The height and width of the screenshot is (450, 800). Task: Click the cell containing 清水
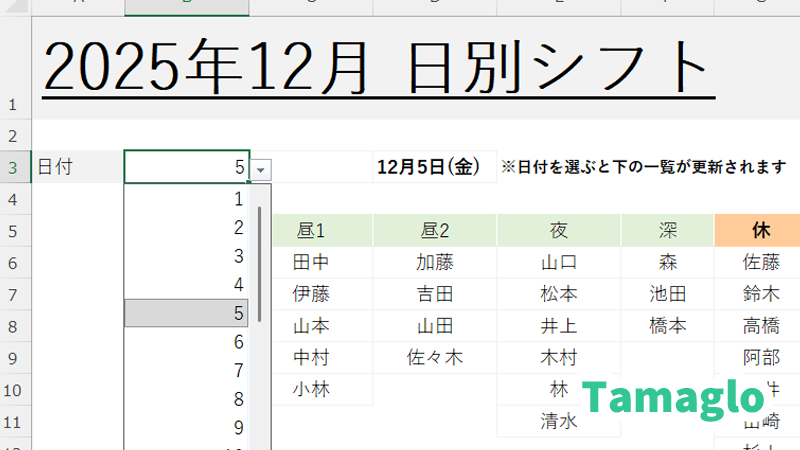(558, 421)
